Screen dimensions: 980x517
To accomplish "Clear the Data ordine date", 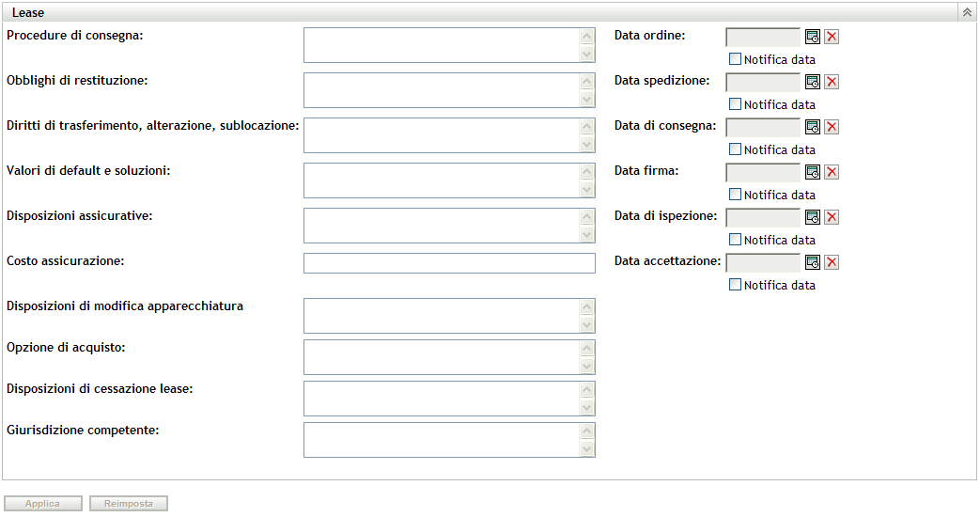I will point(832,37).
